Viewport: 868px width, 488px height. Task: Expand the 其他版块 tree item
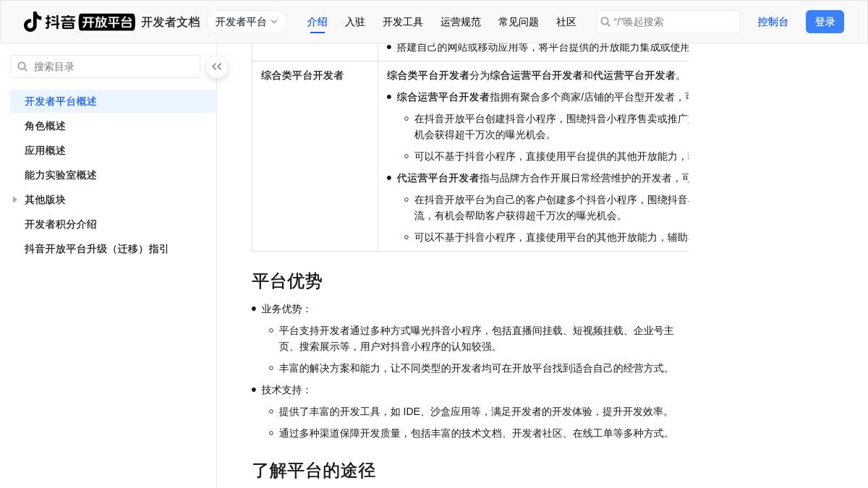[x=15, y=200]
